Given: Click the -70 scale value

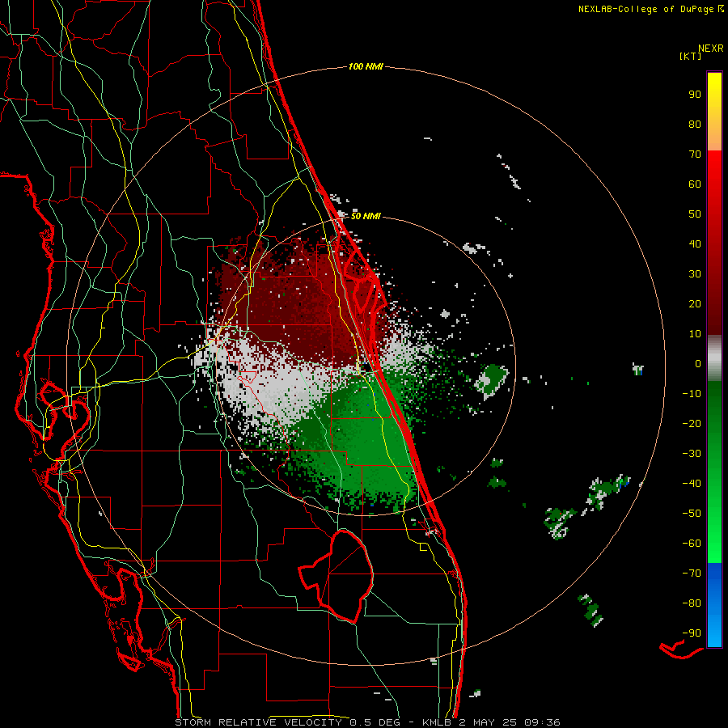Looking at the screenshot, I should coord(692,574).
